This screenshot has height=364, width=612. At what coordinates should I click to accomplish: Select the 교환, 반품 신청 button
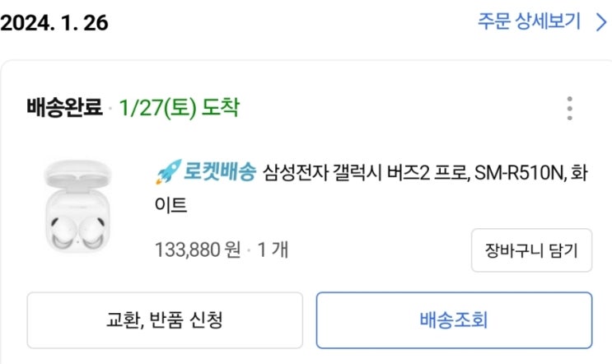tap(165, 320)
